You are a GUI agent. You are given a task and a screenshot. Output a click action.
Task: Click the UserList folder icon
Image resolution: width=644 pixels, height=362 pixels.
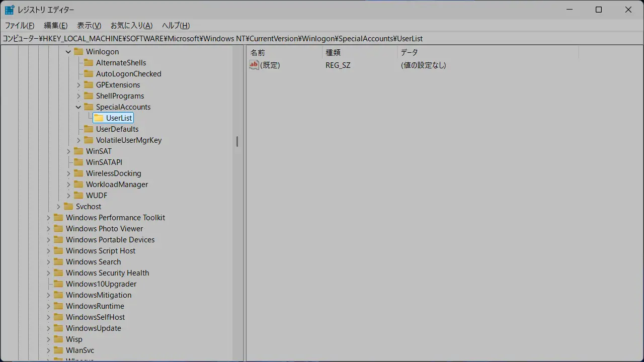coord(99,118)
